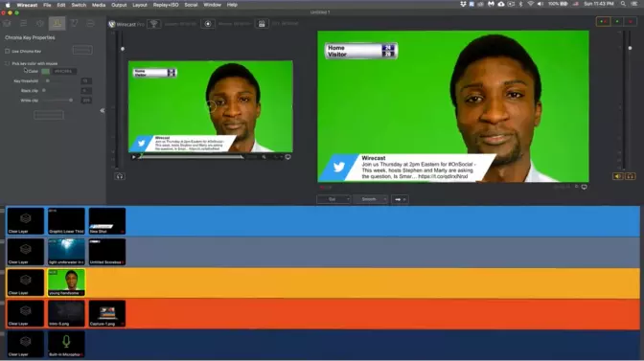Click the live monitor output icon
644x361 pixels.
pos(584,187)
